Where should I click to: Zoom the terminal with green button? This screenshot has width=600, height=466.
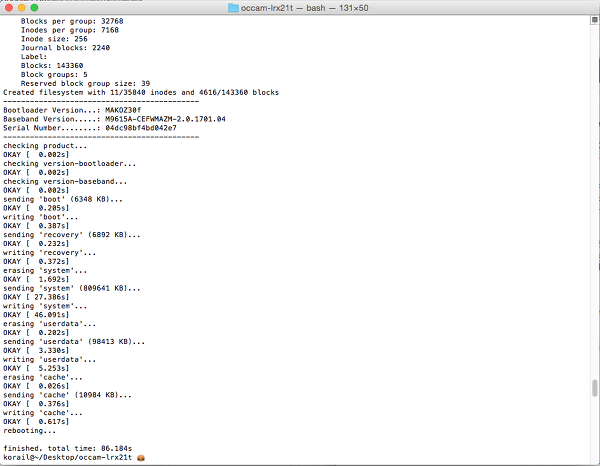[34, 8]
